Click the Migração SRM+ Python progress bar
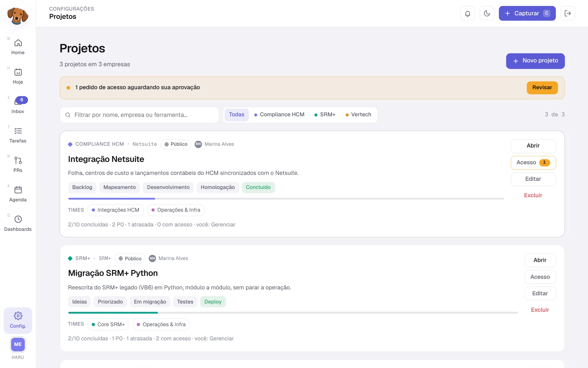This screenshot has width=588, height=368. pyautogui.click(x=293, y=313)
